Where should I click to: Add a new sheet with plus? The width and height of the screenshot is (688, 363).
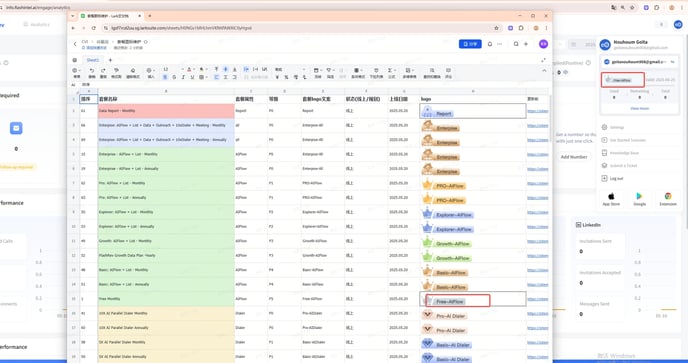110,60
